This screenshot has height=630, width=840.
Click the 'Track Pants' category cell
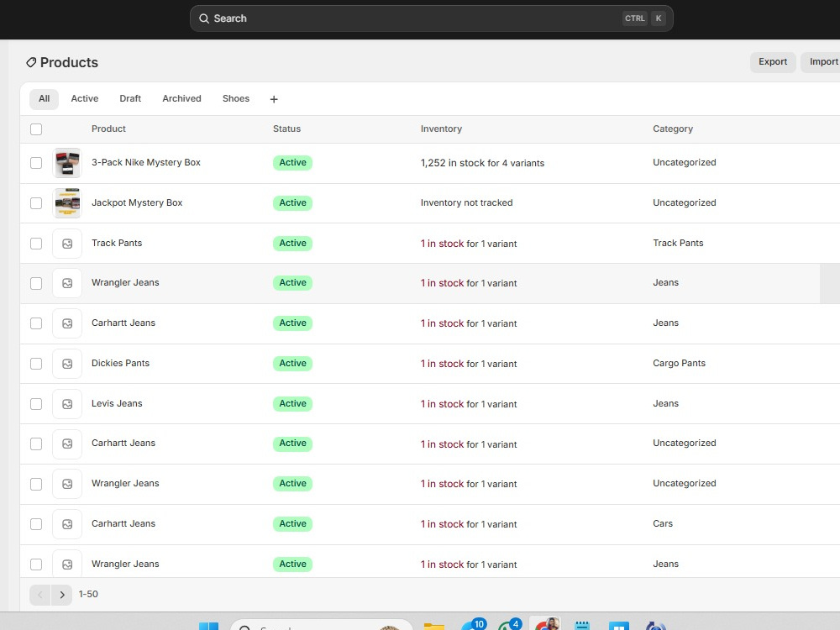point(678,243)
